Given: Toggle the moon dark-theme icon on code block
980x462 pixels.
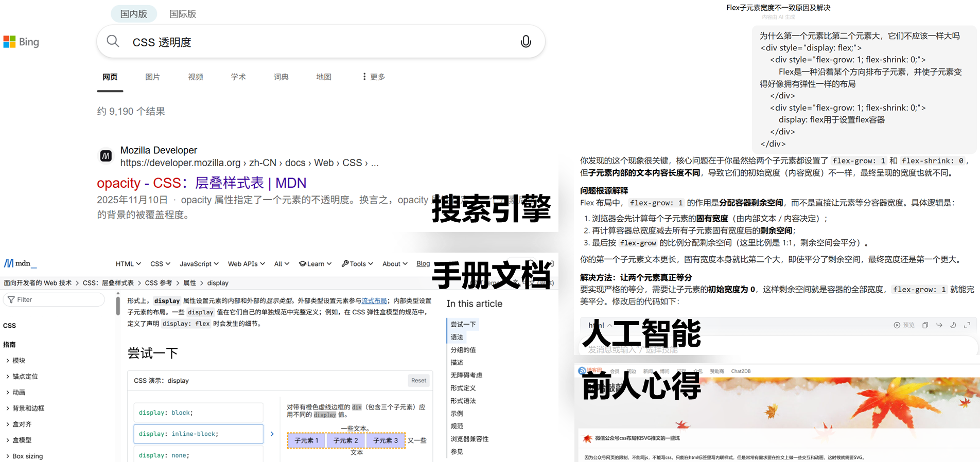Looking at the screenshot, I should pyautogui.click(x=953, y=325).
